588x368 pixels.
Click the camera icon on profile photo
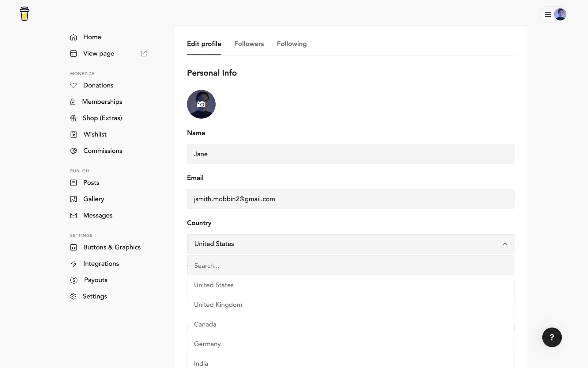[201, 104]
